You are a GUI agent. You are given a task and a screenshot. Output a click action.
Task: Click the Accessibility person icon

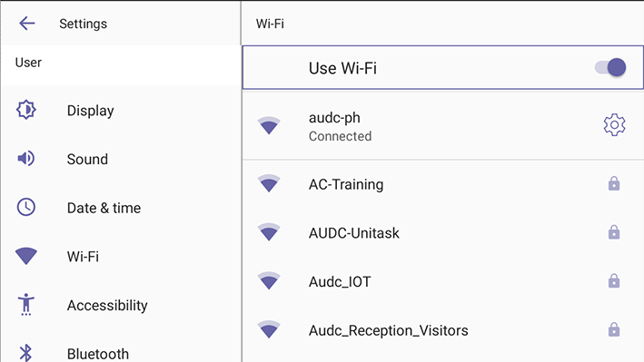25,305
